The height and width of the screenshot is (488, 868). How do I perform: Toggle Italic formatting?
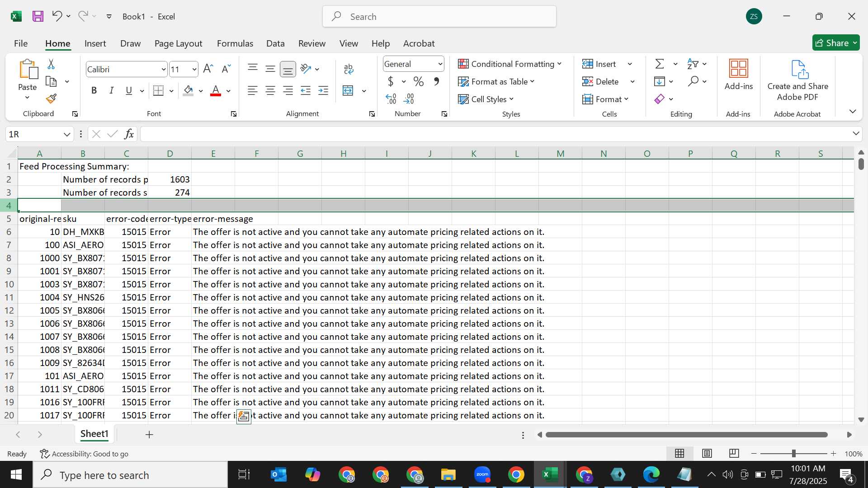tap(111, 90)
